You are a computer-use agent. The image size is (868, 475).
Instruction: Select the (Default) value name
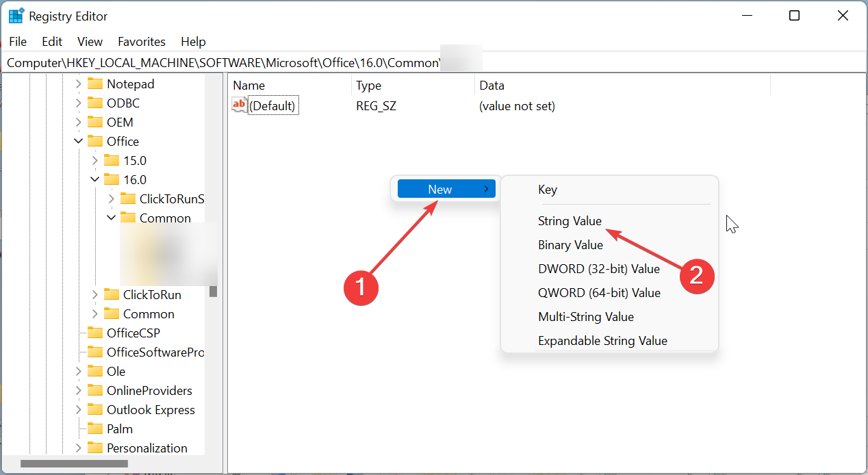pos(272,106)
